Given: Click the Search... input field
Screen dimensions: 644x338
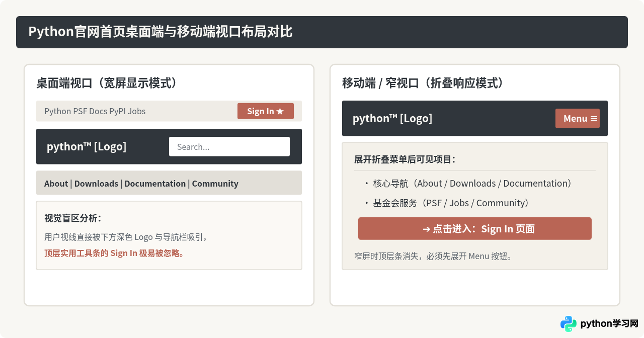Looking at the screenshot, I should click(229, 146).
